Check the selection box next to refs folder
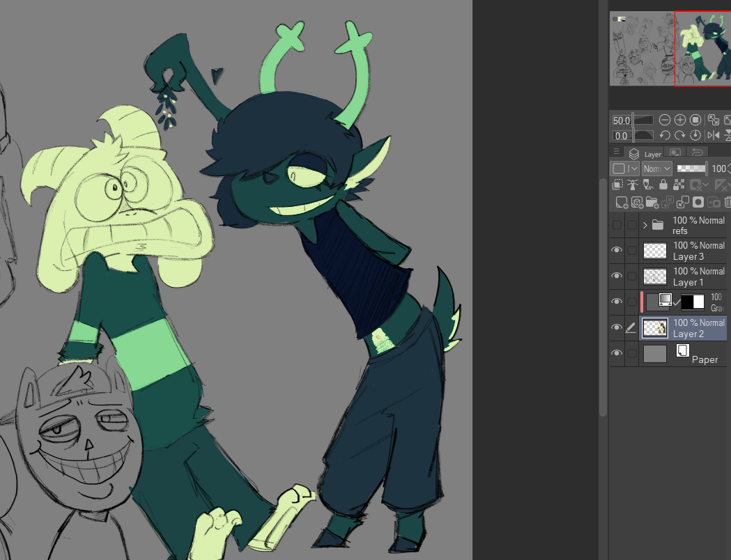The width and height of the screenshot is (731, 560). tap(632, 225)
